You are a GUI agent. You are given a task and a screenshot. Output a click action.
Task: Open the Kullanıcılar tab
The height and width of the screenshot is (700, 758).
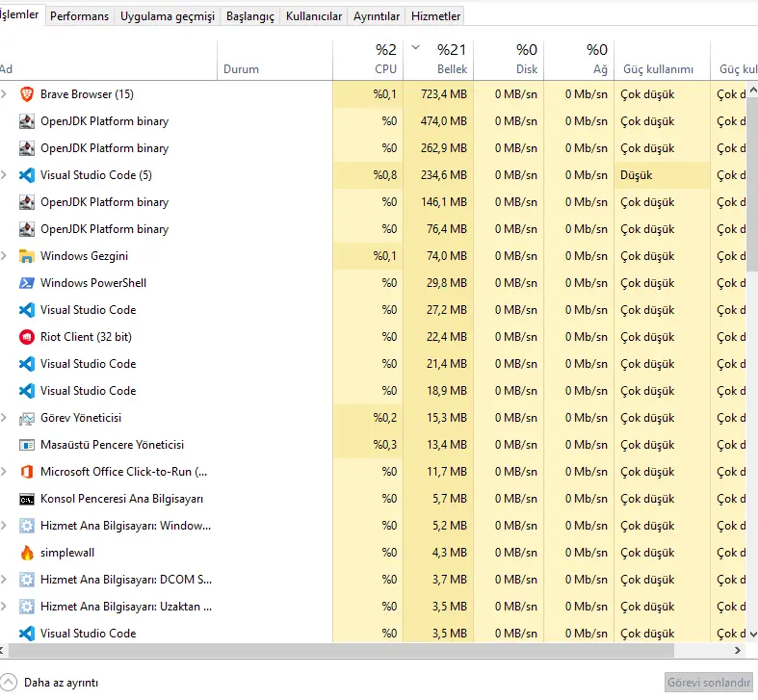(314, 16)
